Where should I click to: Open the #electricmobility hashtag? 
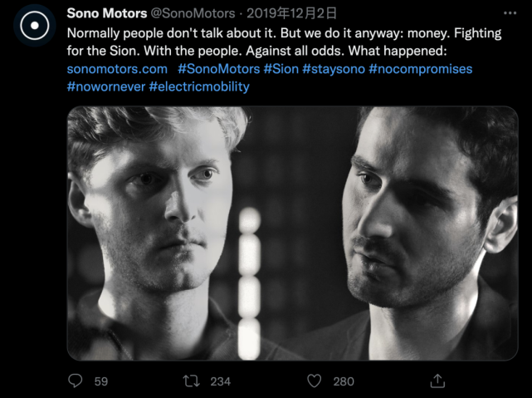coord(199,86)
